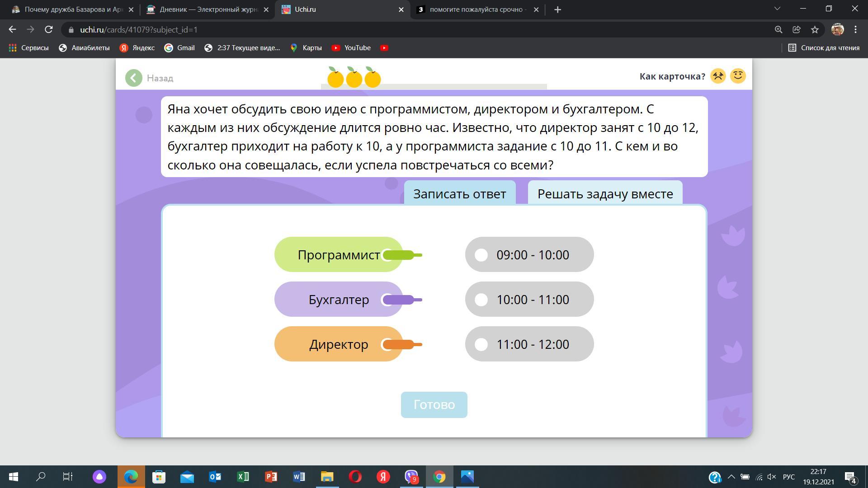Bookmark this page with star icon
The image size is (868, 488).
(x=815, y=30)
